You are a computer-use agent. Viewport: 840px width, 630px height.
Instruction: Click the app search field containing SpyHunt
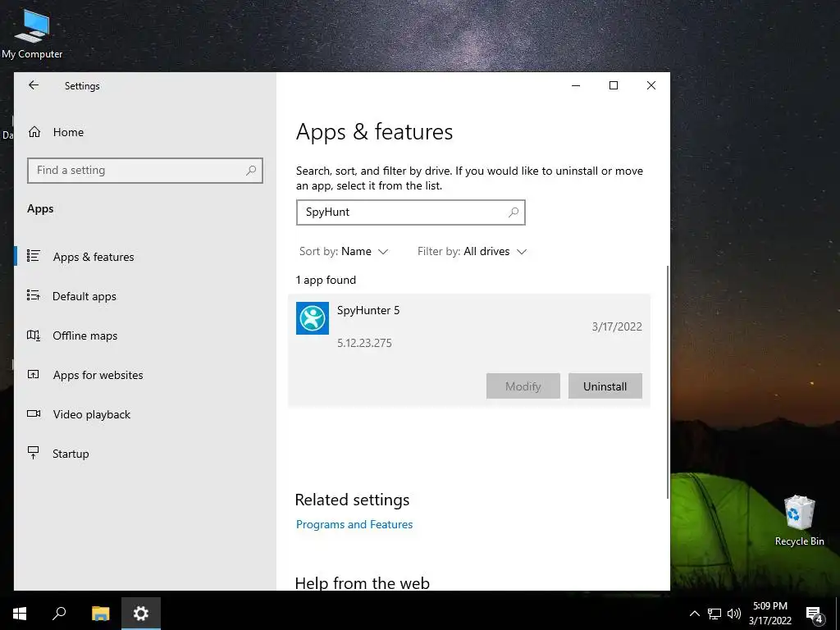click(x=410, y=212)
